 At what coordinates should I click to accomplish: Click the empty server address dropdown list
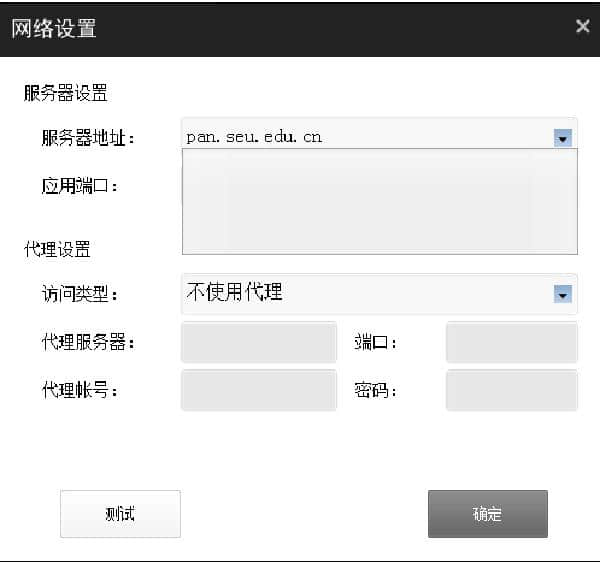point(379,201)
